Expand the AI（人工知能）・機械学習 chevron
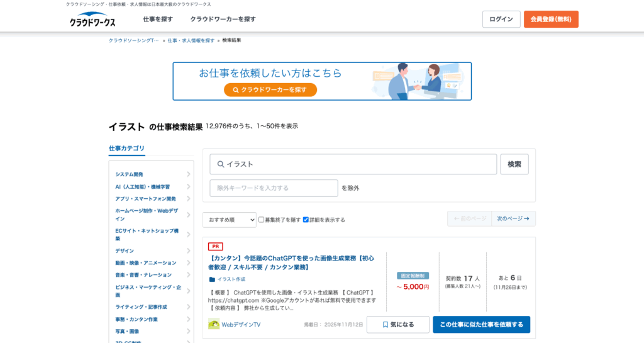The width and height of the screenshot is (644, 343). 189,186
